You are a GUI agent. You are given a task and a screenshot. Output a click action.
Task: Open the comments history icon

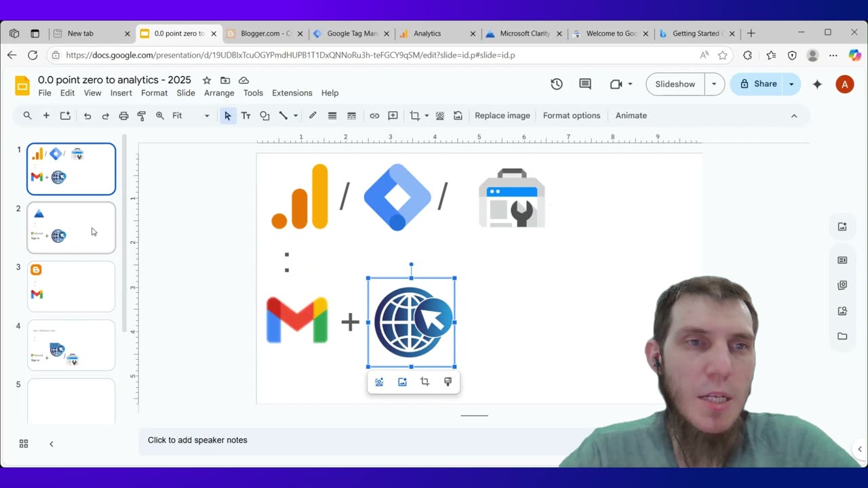point(585,84)
